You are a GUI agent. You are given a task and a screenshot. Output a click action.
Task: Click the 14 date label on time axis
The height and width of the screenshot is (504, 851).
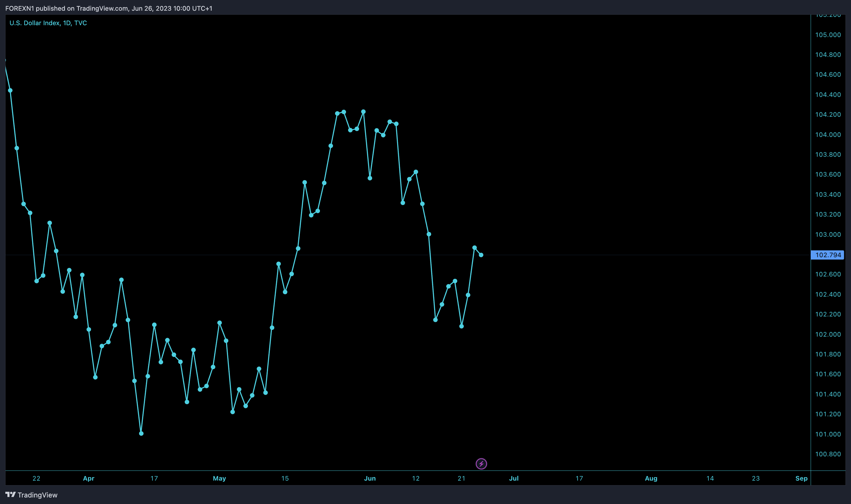click(x=710, y=478)
